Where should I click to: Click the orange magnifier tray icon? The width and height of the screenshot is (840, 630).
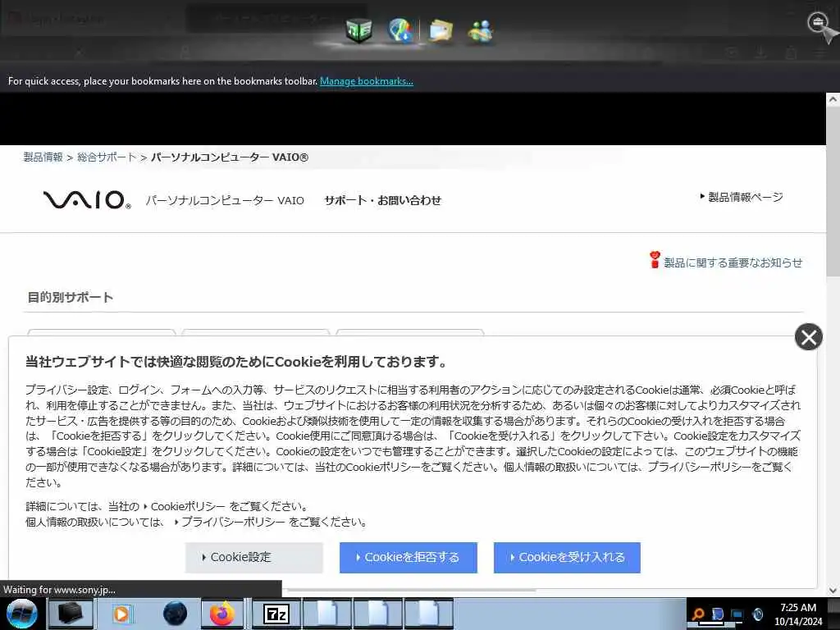coord(697,614)
